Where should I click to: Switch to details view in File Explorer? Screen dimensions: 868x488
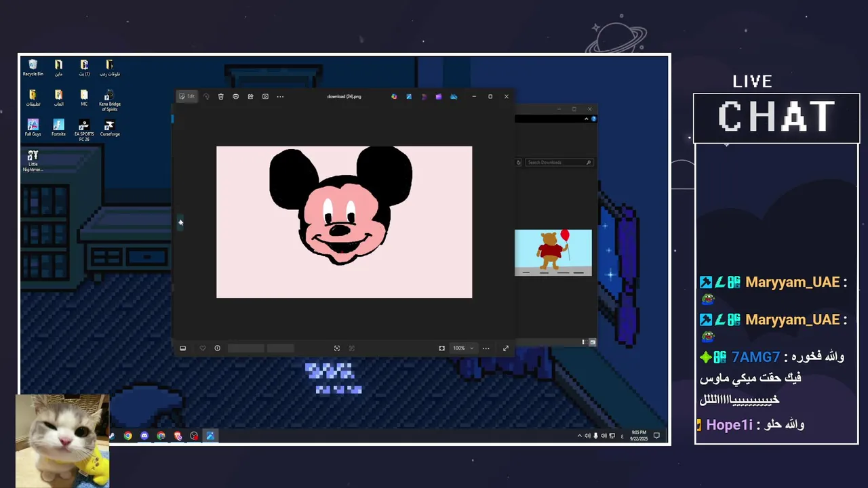(x=583, y=342)
